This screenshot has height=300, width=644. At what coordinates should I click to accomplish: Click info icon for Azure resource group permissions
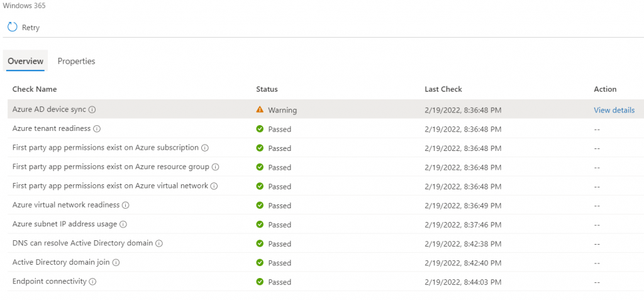(x=215, y=167)
